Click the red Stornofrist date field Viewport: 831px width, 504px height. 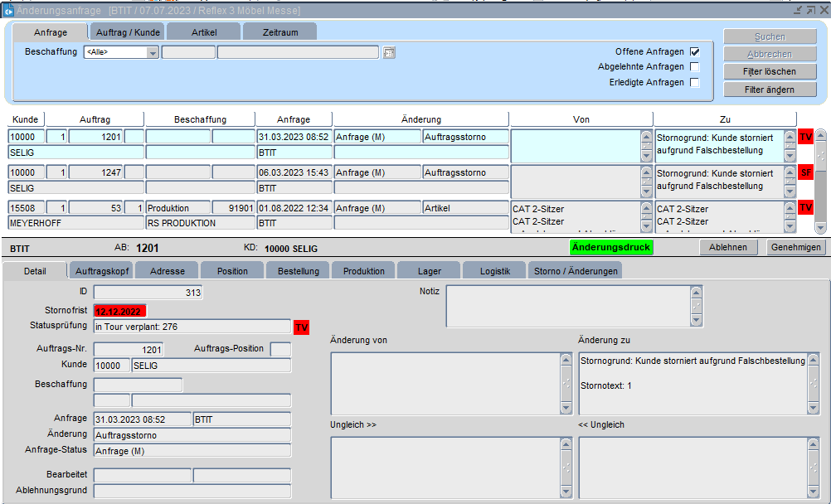119,311
